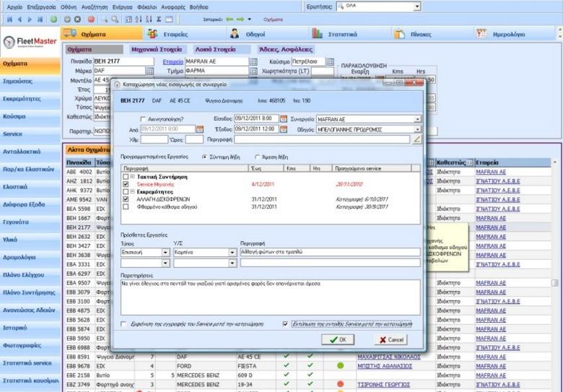
Task: Click lookup icon next to Μάρκα field
Action: tap(149, 71)
